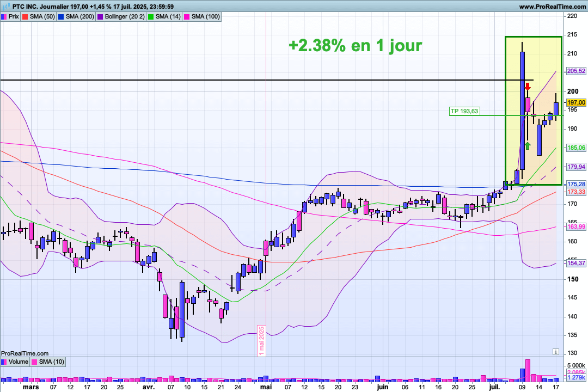Click the SMA 100 value tag 163,99
Image resolution: width=588 pixels, height=392 pixels.
click(576, 226)
